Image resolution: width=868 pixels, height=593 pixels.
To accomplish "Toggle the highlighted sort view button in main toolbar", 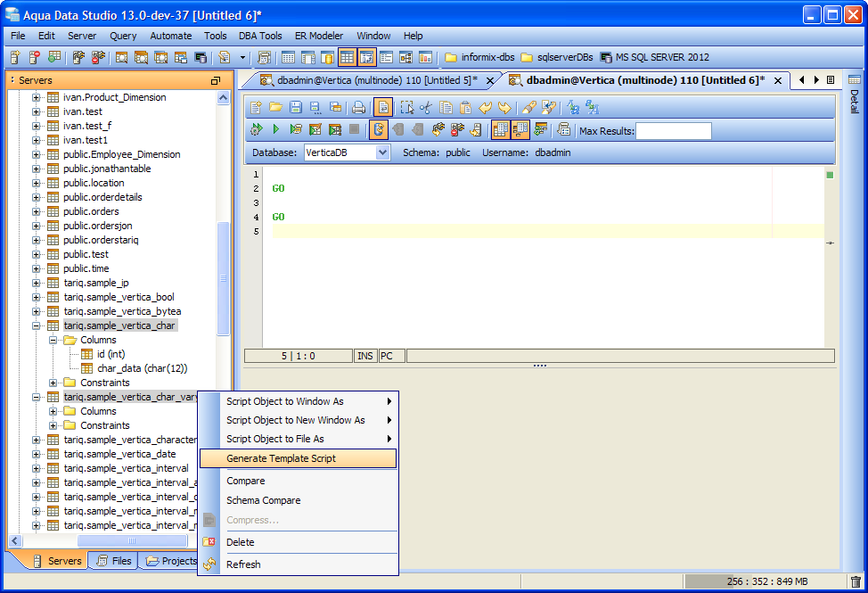I will click(366, 57).
